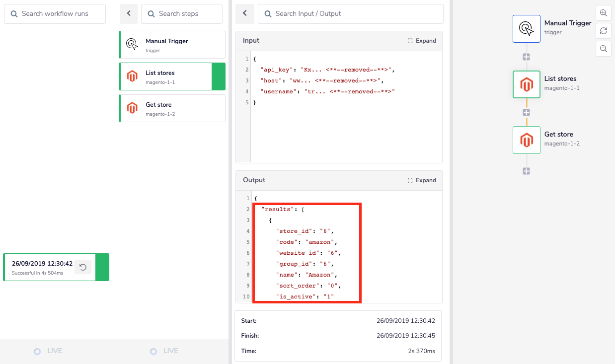Zoom out on the workflow canvas
Image resolution: width=615 pixels, height=364 pixels.
coord(603,49)
